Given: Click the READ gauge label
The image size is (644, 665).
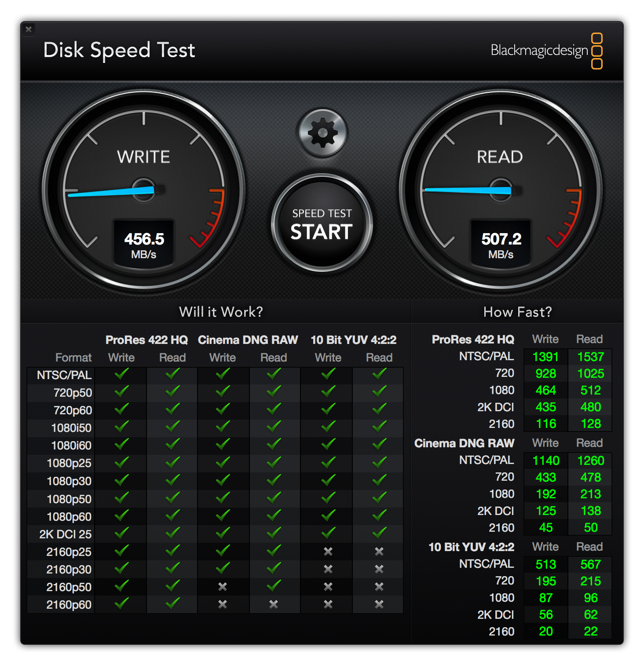Looking at the screenshot, I should coord(500,157).
